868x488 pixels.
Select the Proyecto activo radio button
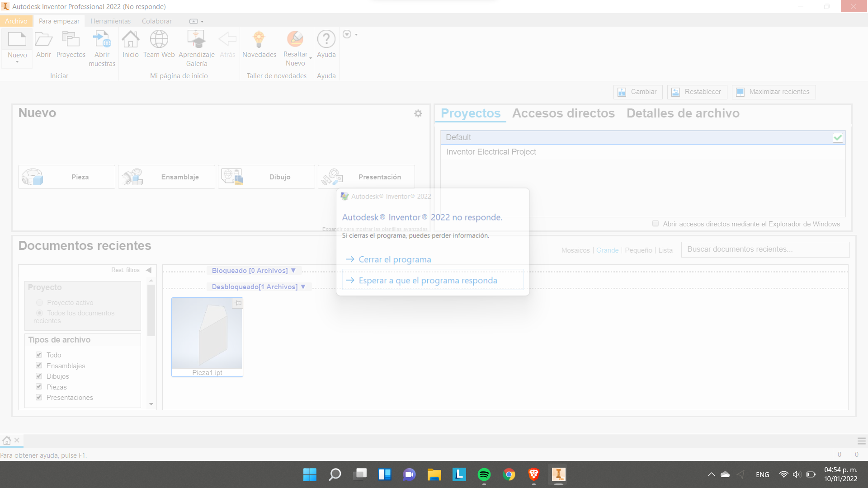coord(39,302)
